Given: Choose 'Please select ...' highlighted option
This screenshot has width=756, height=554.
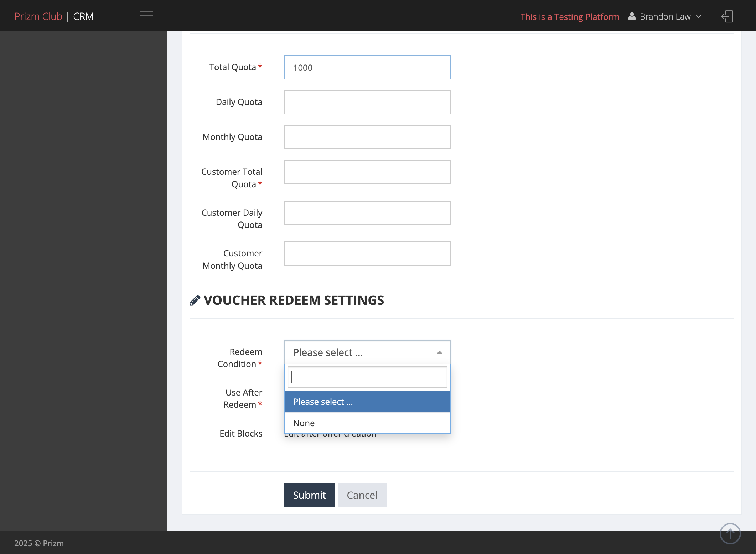Looking at the screenshot, I should click(367, 402).
